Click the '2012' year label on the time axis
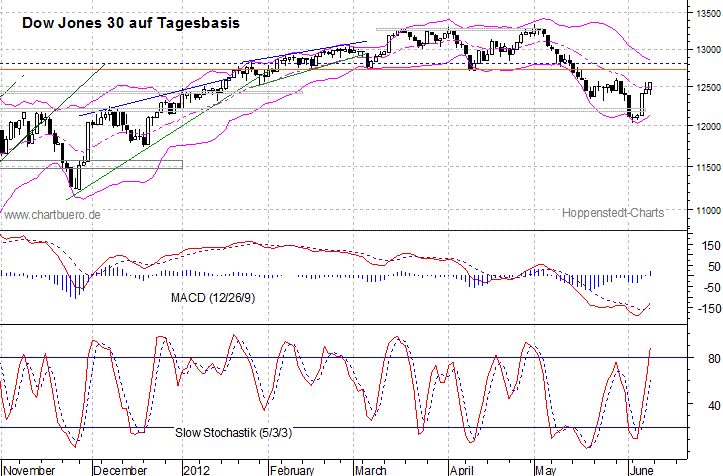Screen dimensions: 723x476 pos(196,470)
